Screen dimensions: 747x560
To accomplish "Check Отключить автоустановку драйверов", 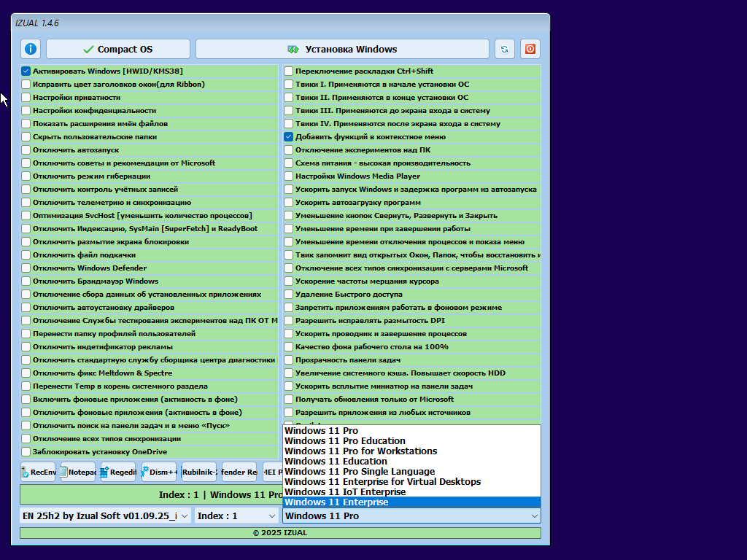I will click(x=26, y=308).
